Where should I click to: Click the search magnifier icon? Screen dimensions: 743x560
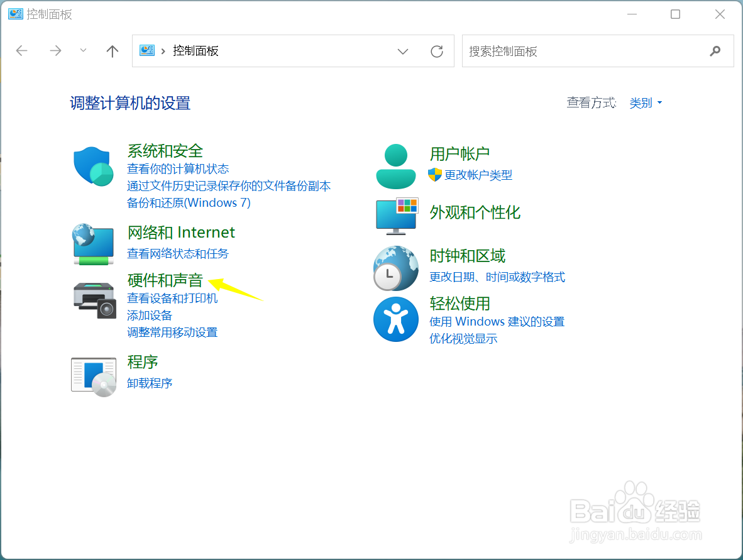[x=715, y=51]
